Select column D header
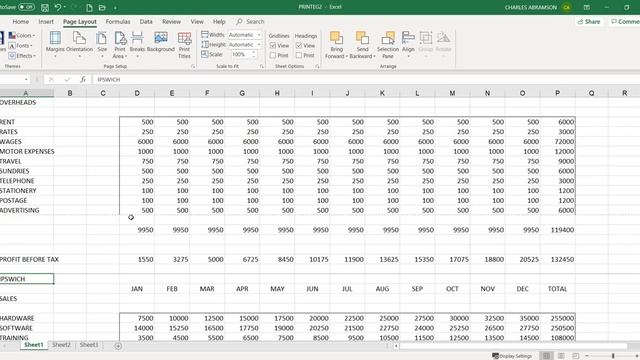 (x=137, y=93)
